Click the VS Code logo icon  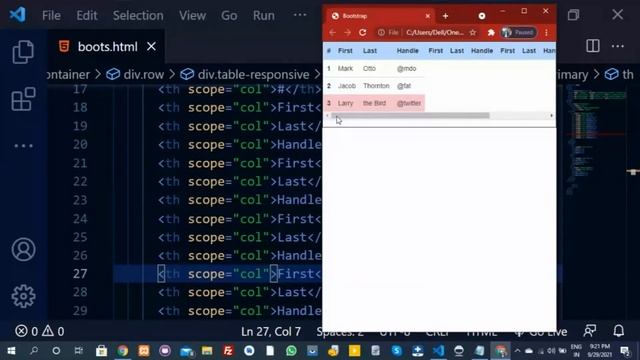pyautogui.click(x=18, y=15)
